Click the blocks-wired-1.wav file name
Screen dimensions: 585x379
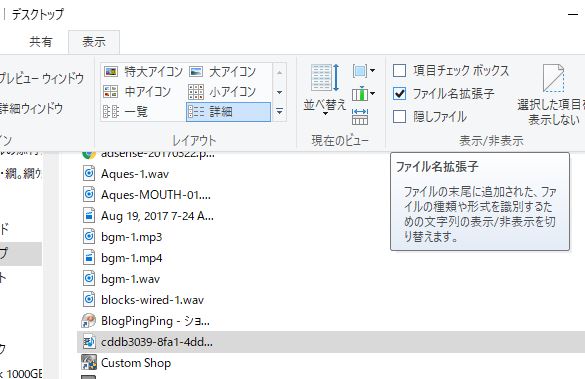click(x=153, y=300)
